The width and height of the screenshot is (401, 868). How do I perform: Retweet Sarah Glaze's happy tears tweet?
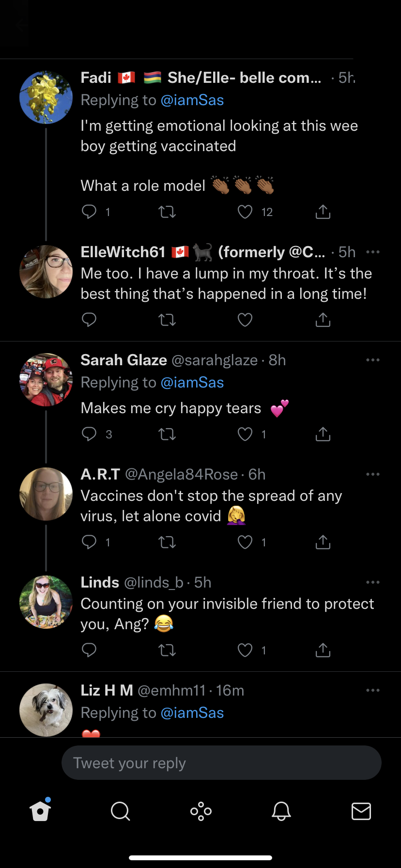pyautogui.click(x=167, y=434)
